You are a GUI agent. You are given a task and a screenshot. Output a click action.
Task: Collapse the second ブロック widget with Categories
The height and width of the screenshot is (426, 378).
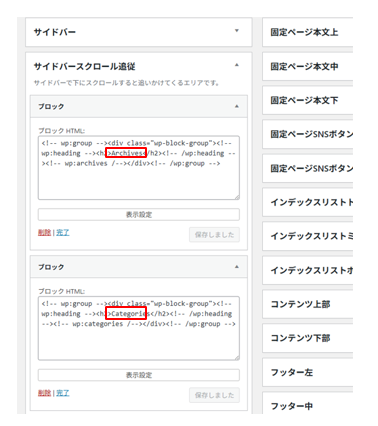pos(237,267)
